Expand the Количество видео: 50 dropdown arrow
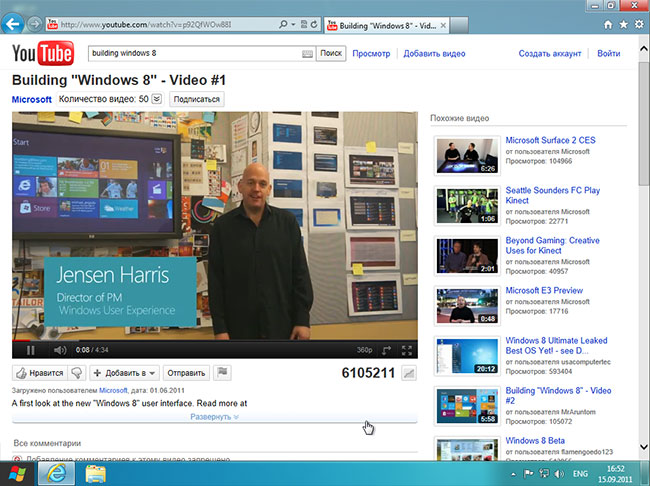The height and width of the screenshot is (486, 650). tap(157, 99)
